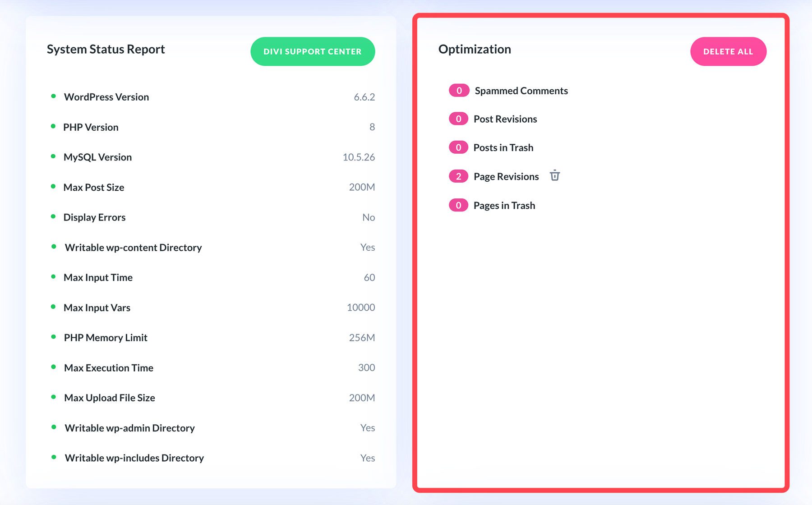The height and width of the screenshot is (505, 812).
Task: Expand the Post Revisions item
Action: [505, 119]
